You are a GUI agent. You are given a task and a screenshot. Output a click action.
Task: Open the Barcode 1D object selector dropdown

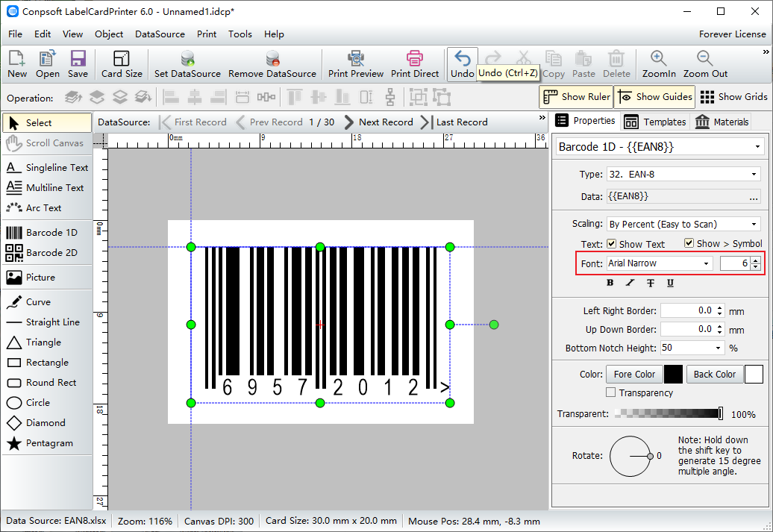(757, 147)
